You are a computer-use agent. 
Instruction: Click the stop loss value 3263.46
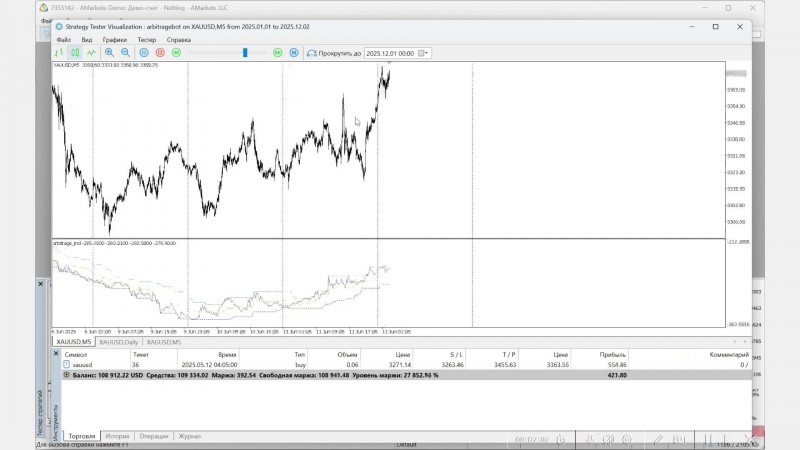(453, 365)
